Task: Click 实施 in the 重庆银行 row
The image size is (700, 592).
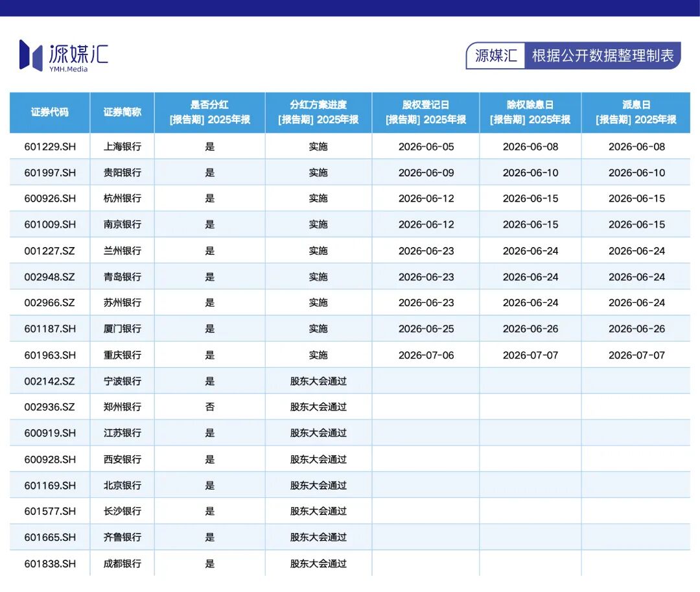Action: [x=318, y=355]
